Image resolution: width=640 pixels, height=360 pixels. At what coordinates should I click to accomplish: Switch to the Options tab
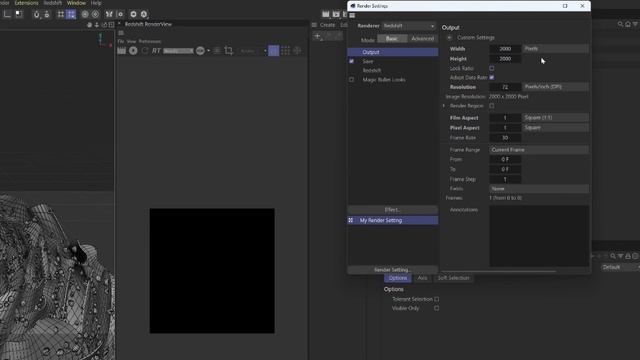pyautogui.click(x=398, y=278)
